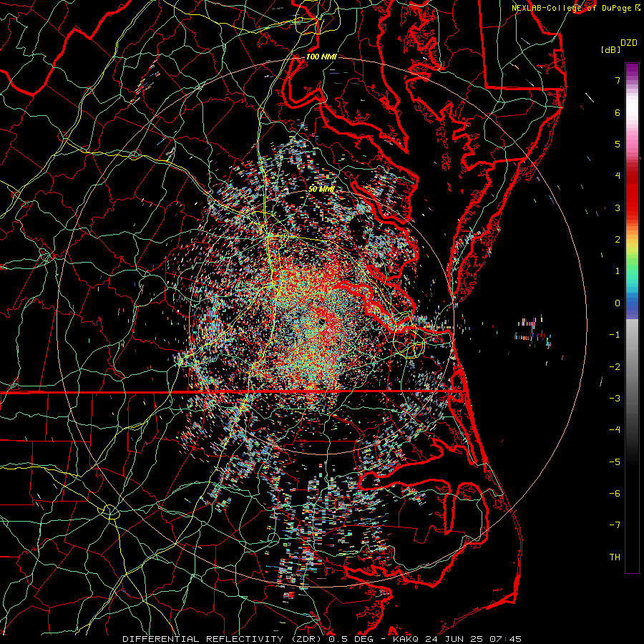The width and height of the screenshot is (644, 644).
Task: Select the -4 scale value
Action: [x=615, y=430]
